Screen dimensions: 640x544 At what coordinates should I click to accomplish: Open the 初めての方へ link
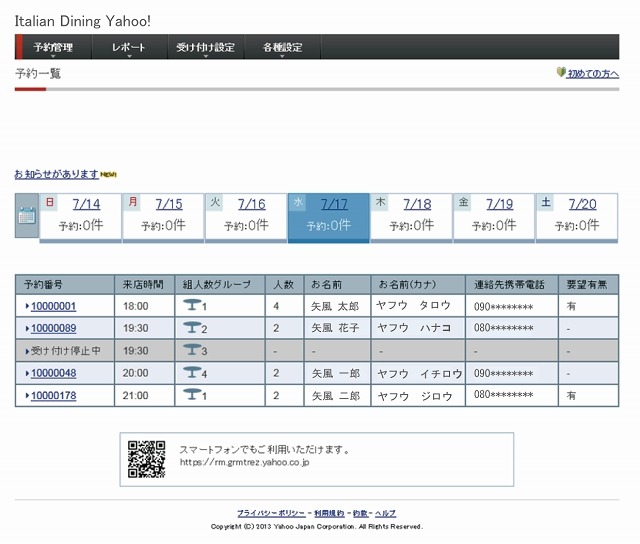point(593,74)
